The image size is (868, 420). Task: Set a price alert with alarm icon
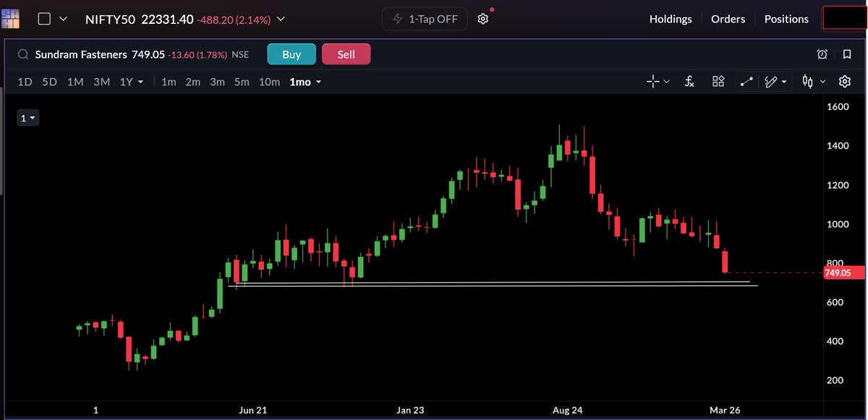point(822,54)
